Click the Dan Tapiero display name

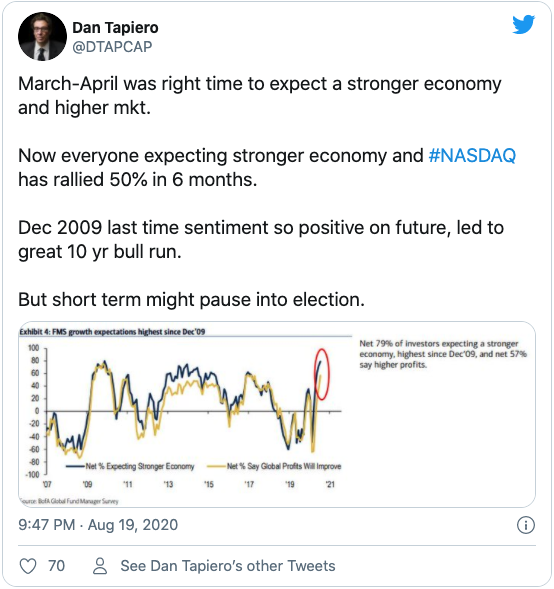pos(115,28)
